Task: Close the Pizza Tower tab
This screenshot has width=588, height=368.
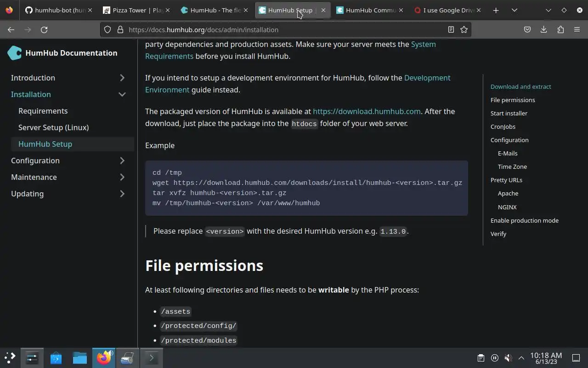Action: (x=167, y=10)
